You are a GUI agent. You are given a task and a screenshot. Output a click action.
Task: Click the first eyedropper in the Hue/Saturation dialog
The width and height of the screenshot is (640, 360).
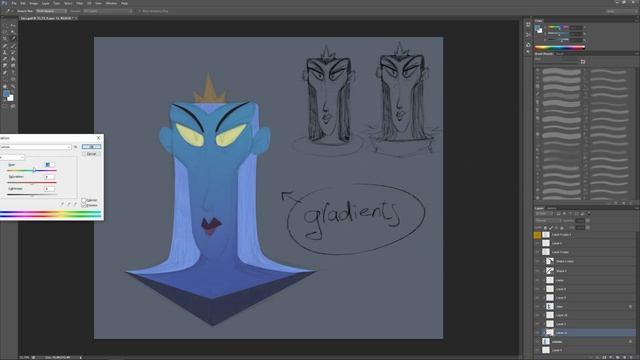[x=62, y=204]
